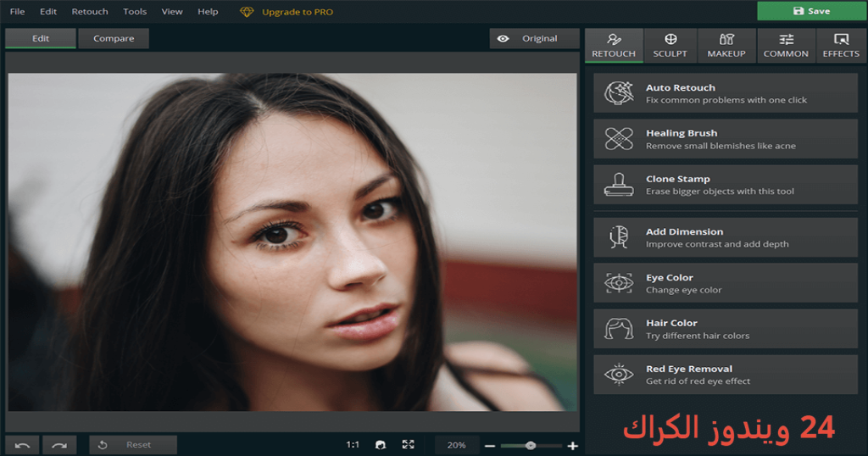Choose the Red Eye Removal icon
The image size is (868, 456).
[x=619, y=375]
